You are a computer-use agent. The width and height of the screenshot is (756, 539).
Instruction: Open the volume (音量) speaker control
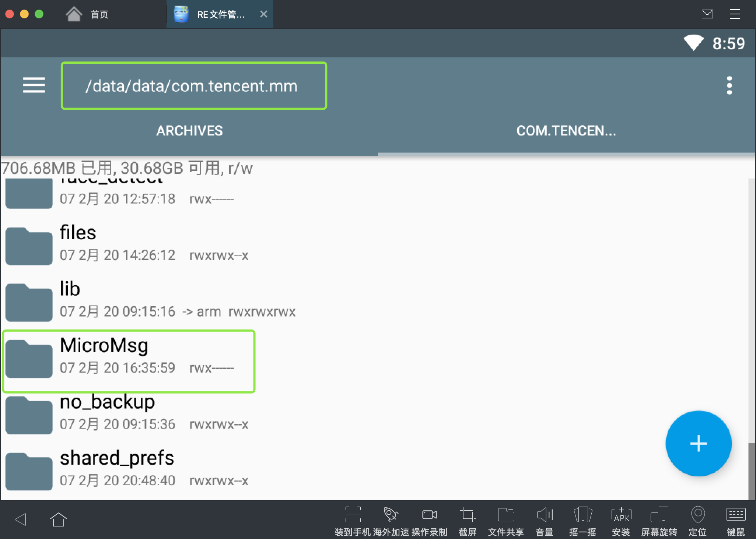point(545,515)
